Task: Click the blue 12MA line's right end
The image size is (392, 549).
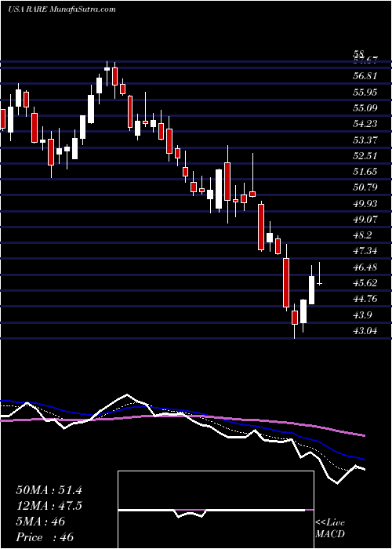Action: click(x=363, y=459)
